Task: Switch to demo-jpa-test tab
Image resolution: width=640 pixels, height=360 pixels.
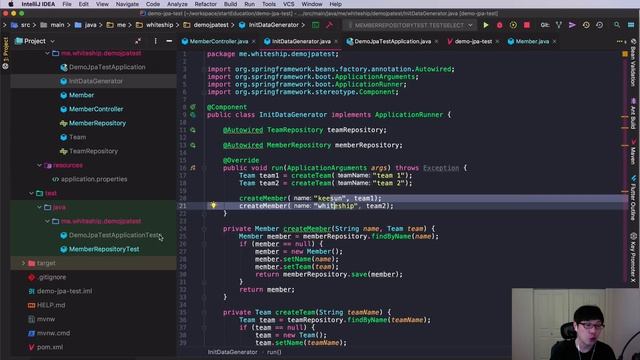Action: (x=473, y=42)
